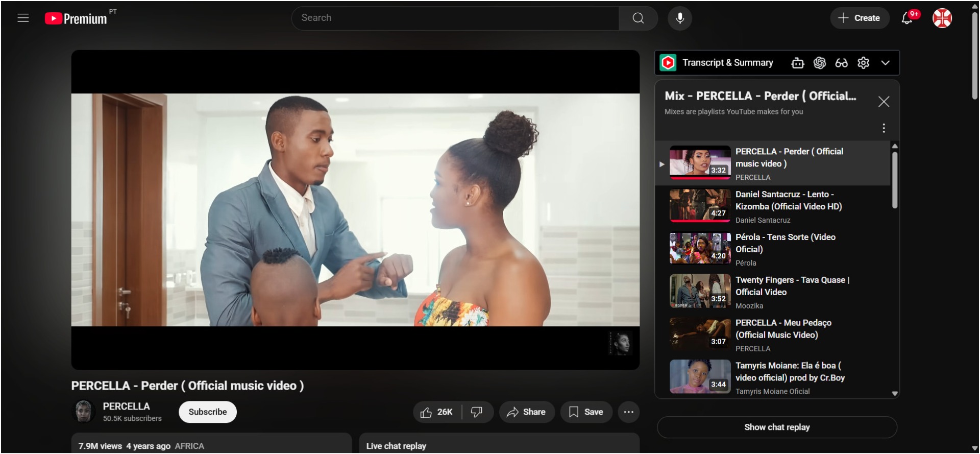Focus the Search input field
Viewport: 980px width, 454px height.
[x=455, y=18]
